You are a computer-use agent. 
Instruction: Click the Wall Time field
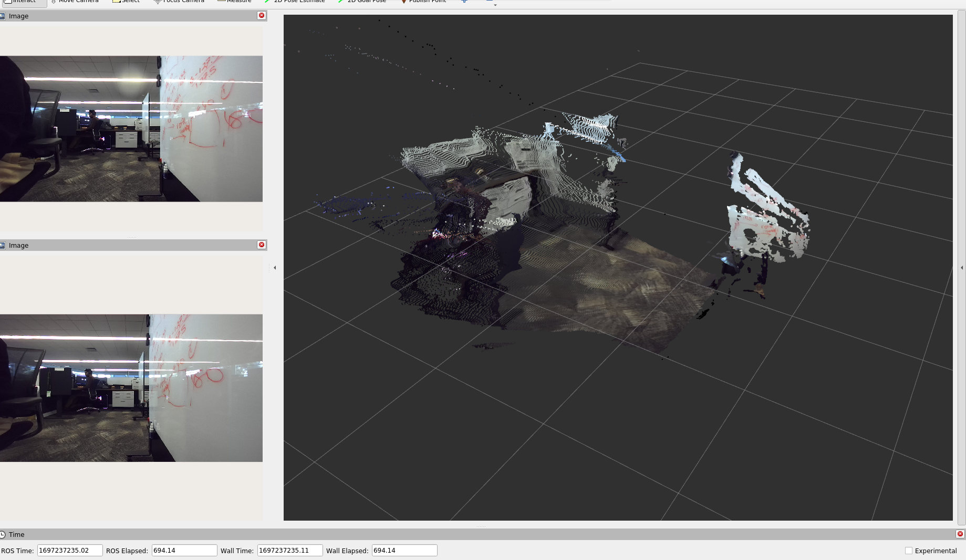[x=289, y=551]
